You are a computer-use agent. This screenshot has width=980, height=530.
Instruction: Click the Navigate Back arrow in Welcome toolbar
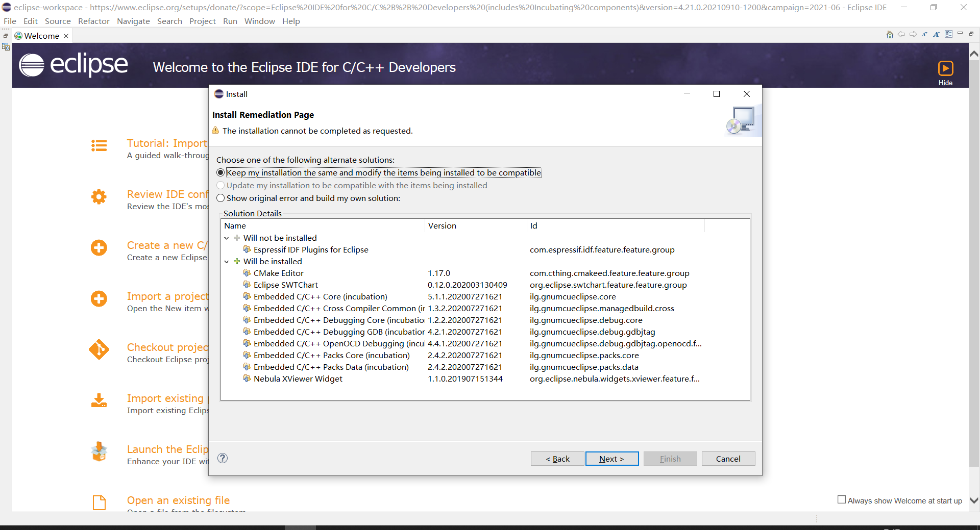coord(901,34)
